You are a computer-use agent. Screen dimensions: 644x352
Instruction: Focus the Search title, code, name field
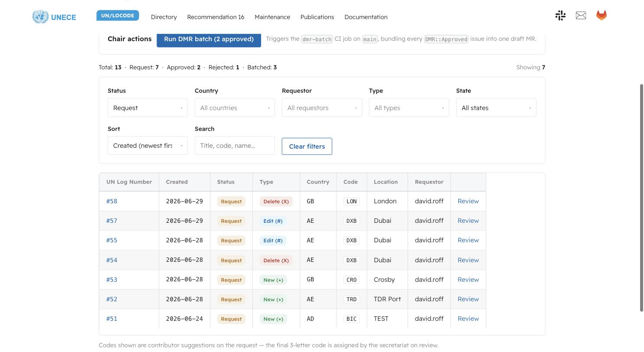(x=235, y=146)
